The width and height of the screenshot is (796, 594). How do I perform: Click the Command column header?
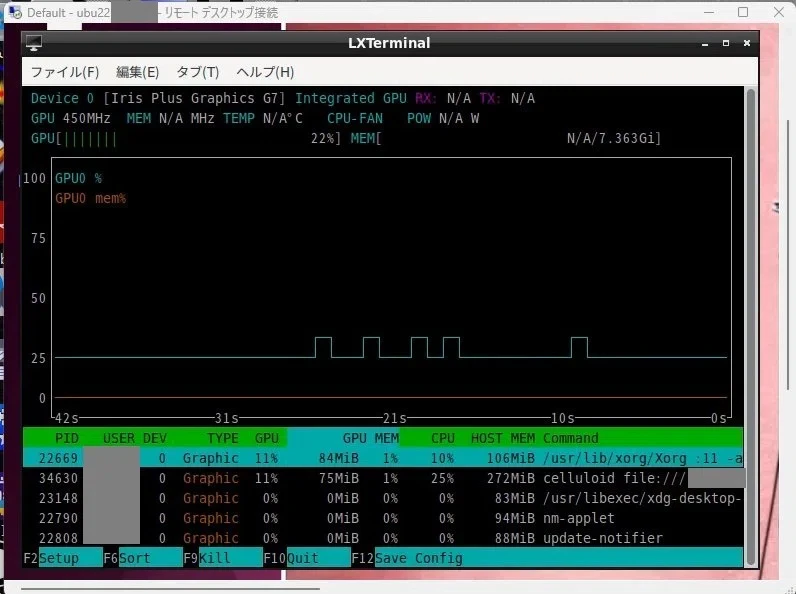pyautogui.click(x=571, y=438)
